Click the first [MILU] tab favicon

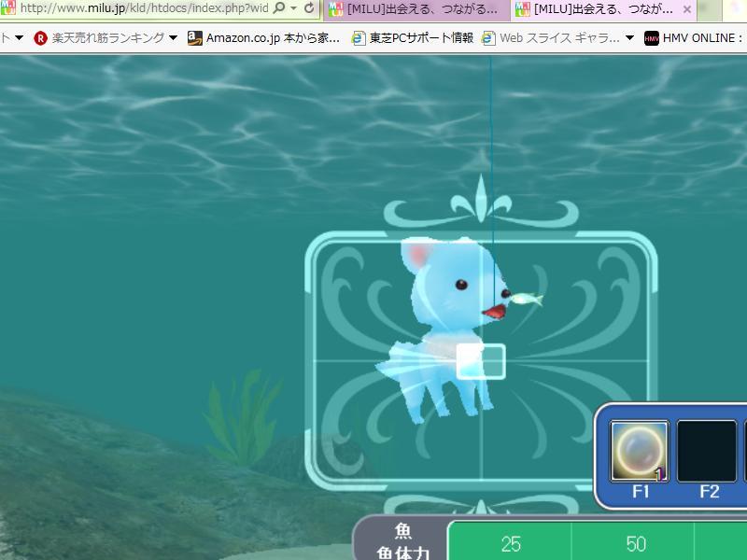point(336,9)
